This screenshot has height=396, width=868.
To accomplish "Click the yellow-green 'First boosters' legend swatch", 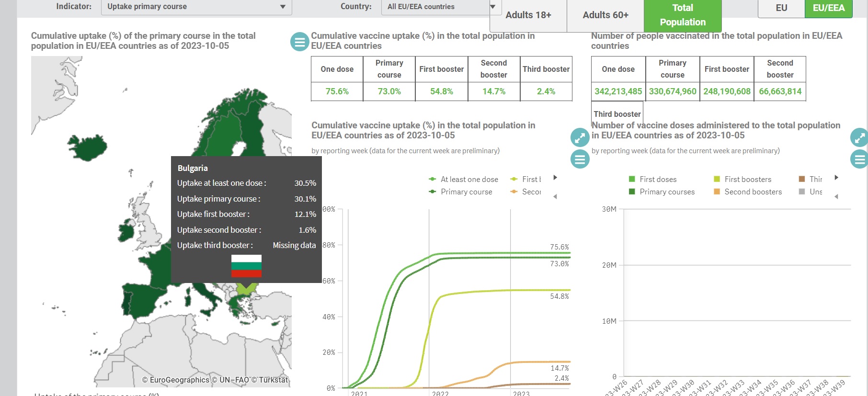I will tap(717, 179).
